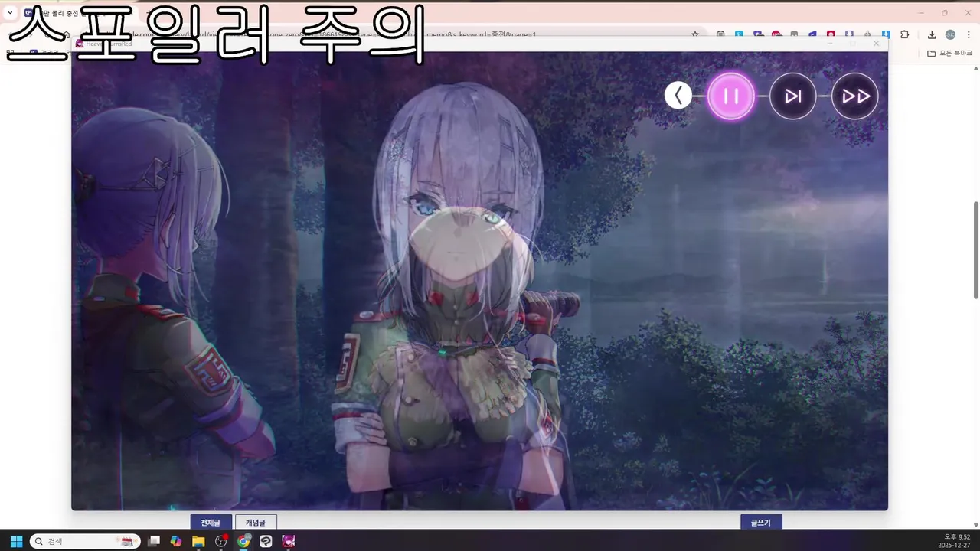
Task: Open the 모든 북마크 folder
Action: pyautogui.click(x=949, y=53)
